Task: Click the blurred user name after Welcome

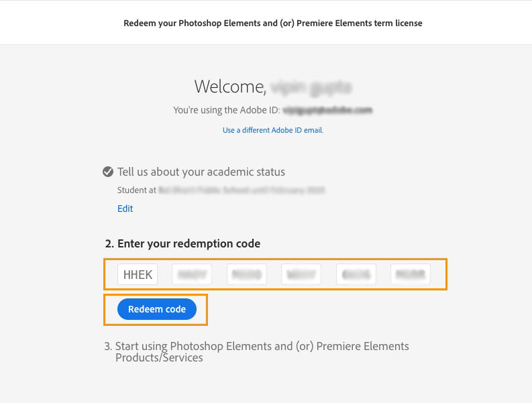Action: pos(311,87)
